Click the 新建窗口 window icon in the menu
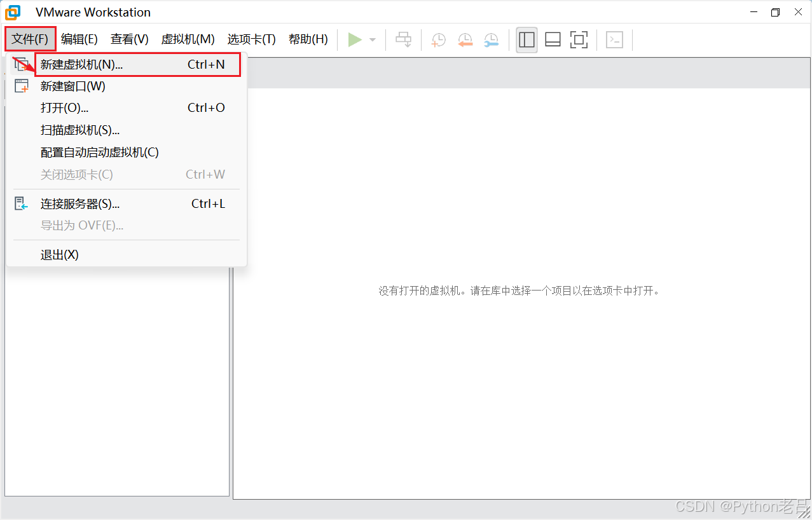The image size is (812, 520). (x=22, y=86)
